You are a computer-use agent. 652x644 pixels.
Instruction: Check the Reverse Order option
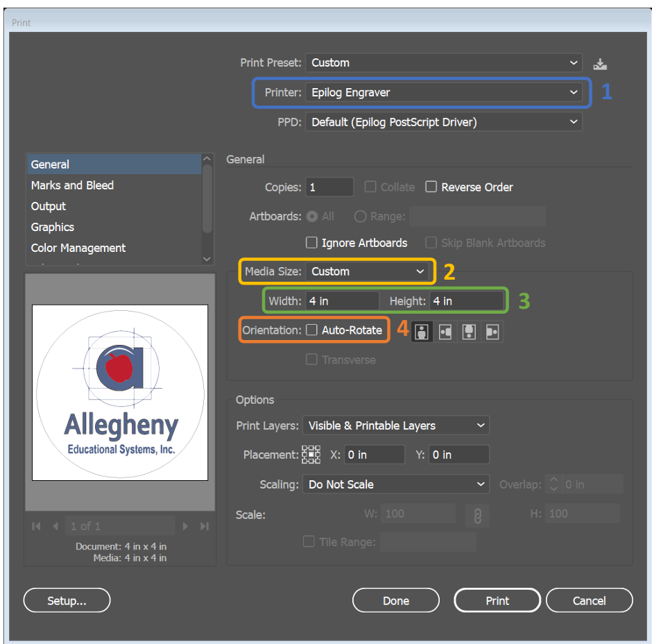431,187
